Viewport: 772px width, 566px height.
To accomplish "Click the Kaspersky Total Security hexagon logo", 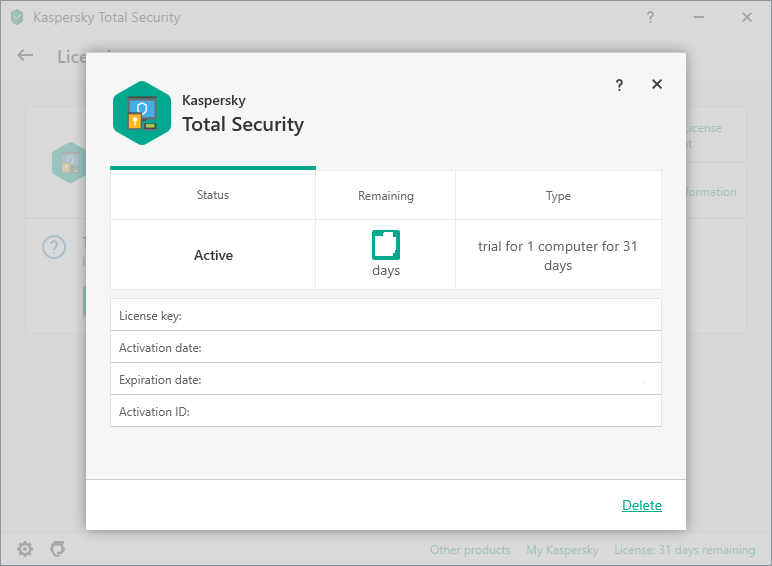I will [142, 113].
